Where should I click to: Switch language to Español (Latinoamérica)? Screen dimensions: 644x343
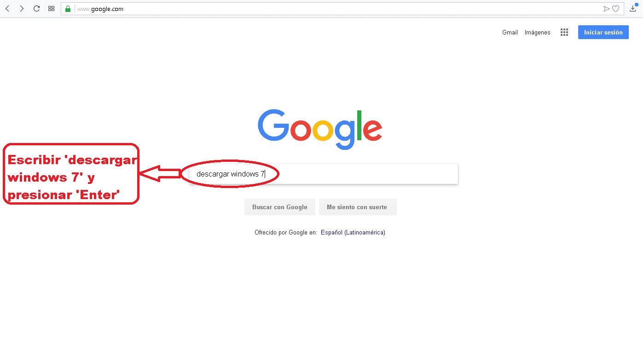(x=353, y=233)
